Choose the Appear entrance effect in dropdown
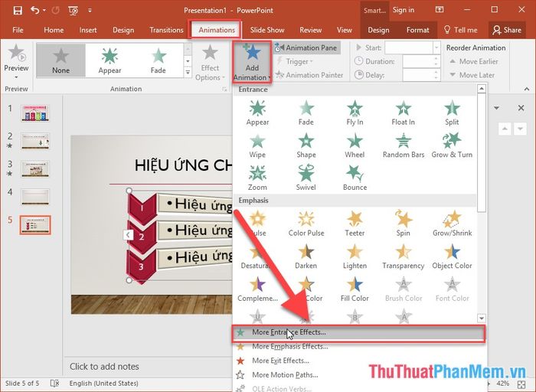Viewport: 536px width, 392px height. coord(257,113)
